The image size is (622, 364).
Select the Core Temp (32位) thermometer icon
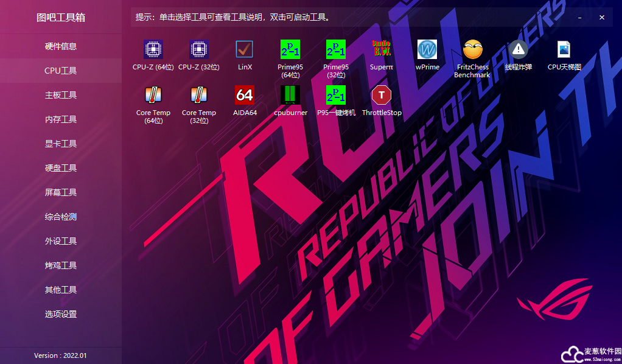pyautogui.click(x=199, y=96)
